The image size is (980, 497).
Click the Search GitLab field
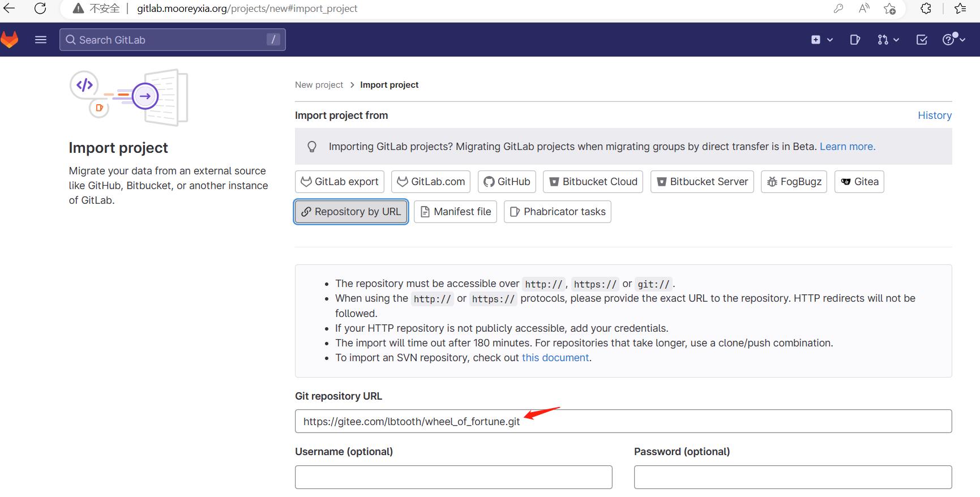point(173,40)
